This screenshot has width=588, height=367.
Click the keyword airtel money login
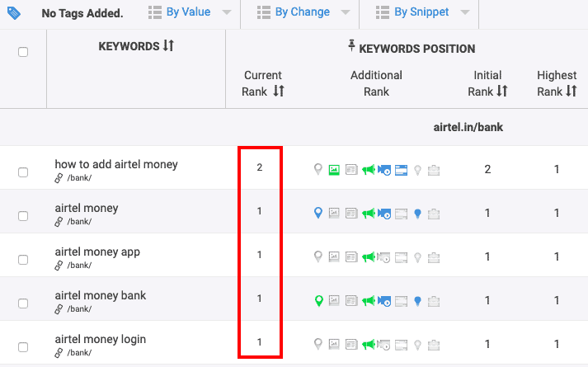click(101, 339)
